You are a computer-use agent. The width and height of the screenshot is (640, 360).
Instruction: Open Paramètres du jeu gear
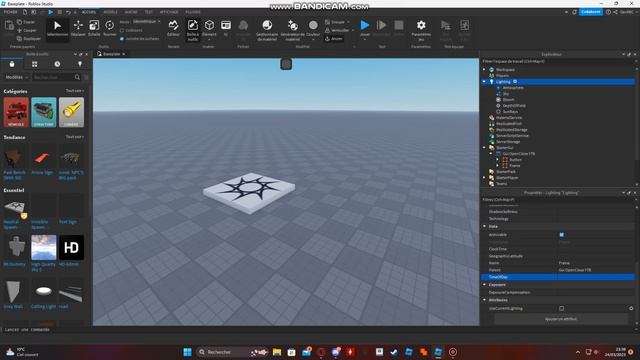coord(421,29)
